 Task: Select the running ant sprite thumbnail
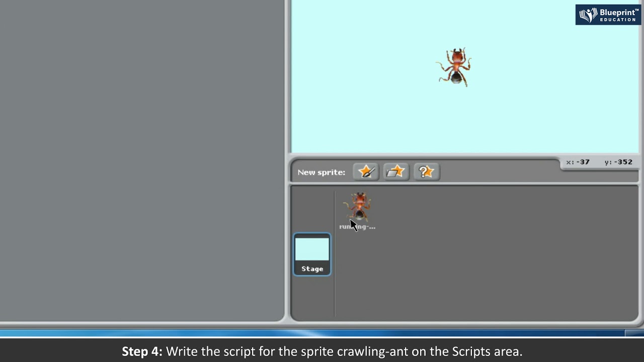(358, 211)
